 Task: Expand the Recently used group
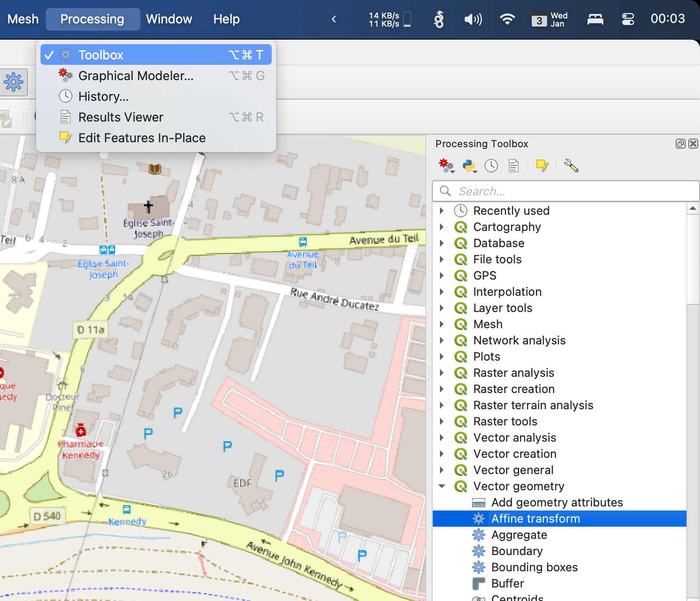click(442, 211)
